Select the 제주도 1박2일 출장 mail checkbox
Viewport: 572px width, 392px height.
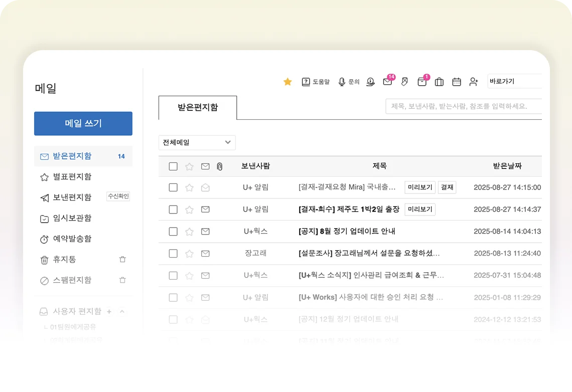(x=173, y=210)
